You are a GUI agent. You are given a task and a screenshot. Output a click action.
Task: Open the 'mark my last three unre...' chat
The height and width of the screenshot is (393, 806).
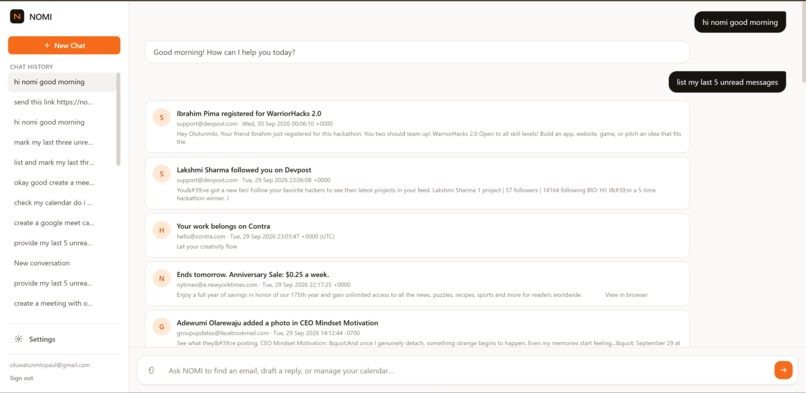pos(62,142)
